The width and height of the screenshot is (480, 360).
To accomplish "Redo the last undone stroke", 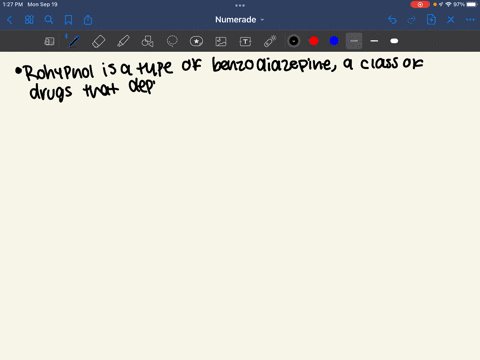I will pos(411,20).
